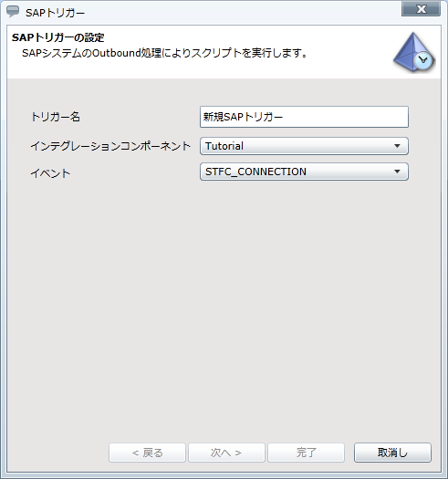Click the arrow on the STFC_CONNECTION combo box

point(397,172)
